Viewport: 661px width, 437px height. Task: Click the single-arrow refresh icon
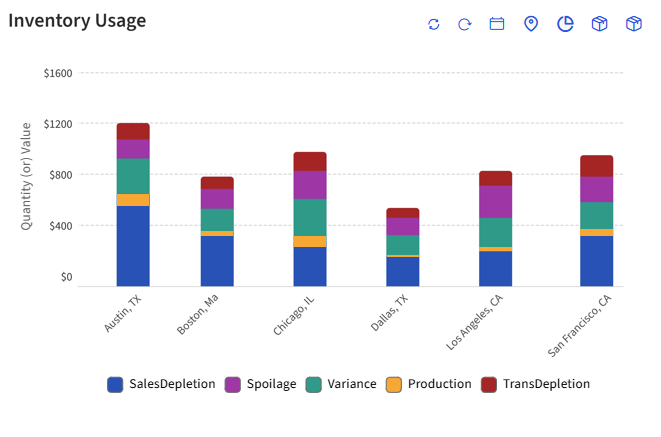pyautogui.click(x=465, y=24)
